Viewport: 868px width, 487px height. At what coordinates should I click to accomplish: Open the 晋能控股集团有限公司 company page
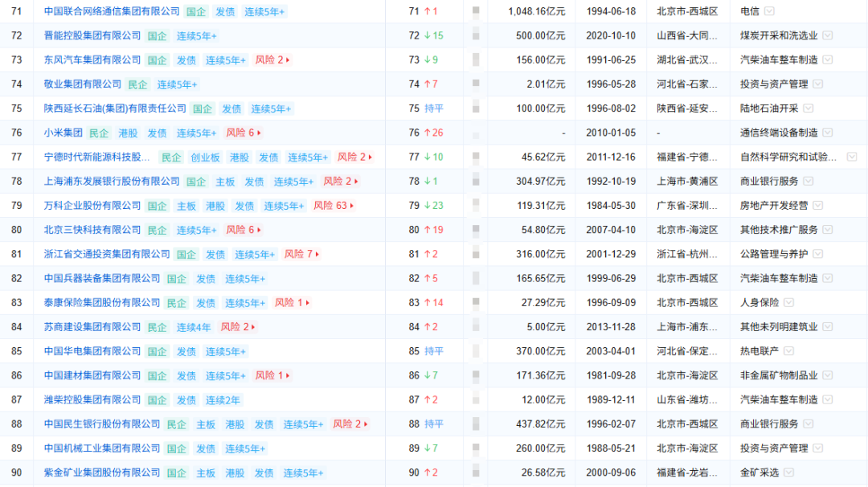tap(92, 35)
